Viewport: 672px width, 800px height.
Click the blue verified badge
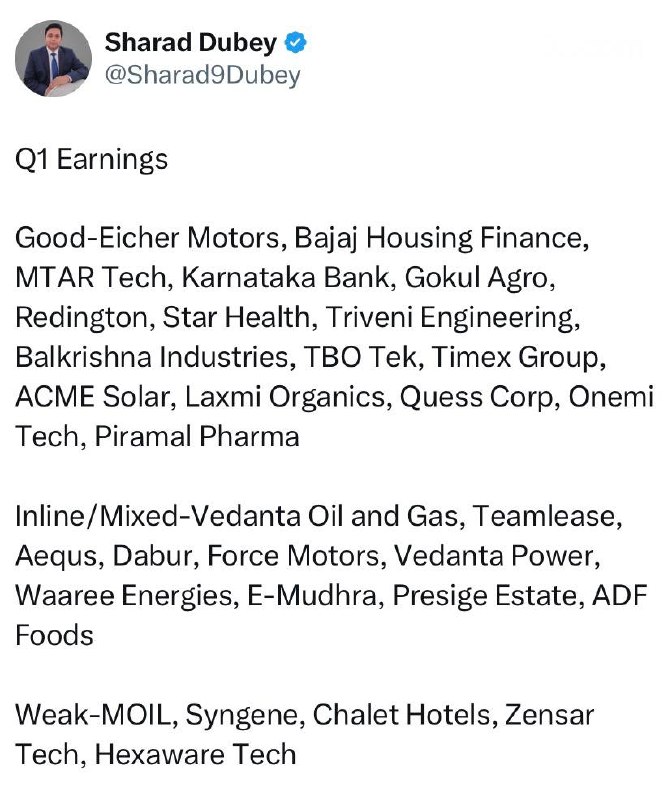tap(295, 42)
